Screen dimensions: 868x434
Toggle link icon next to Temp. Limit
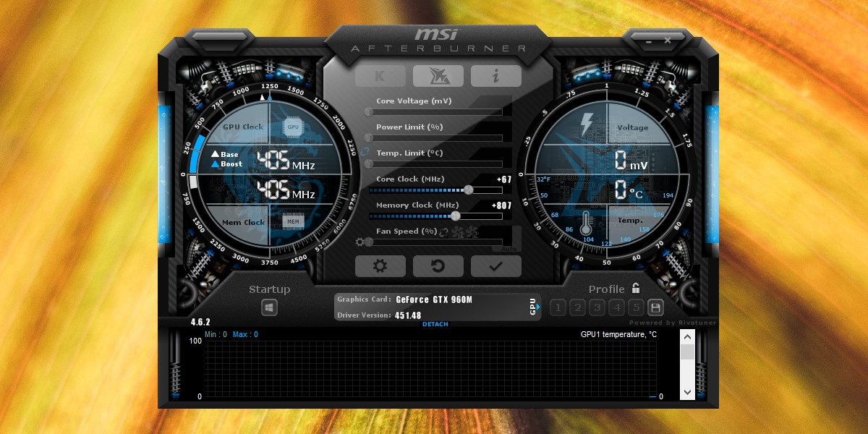(364, 153)
